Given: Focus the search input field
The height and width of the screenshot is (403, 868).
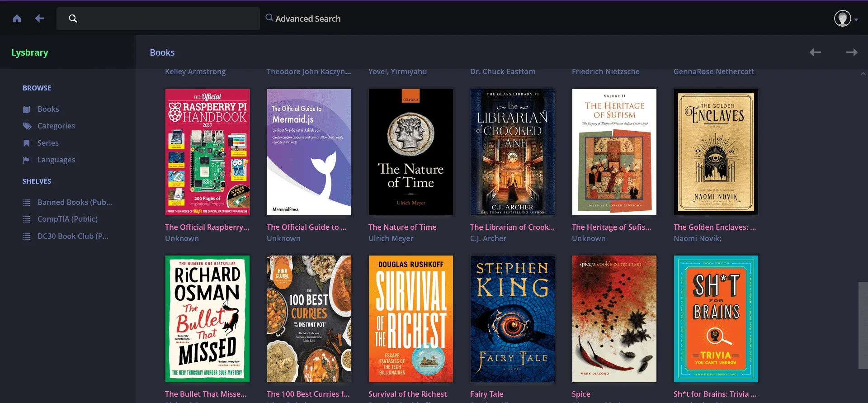Looking at the screenshot, I should click(158, 19).
